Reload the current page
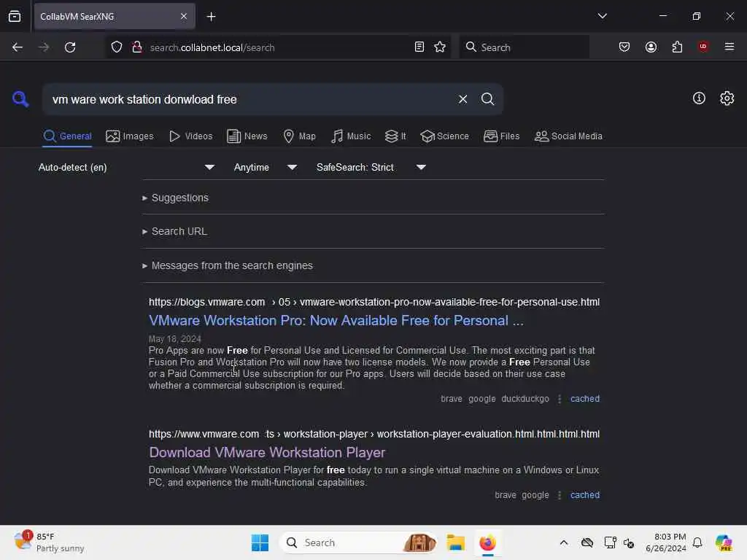This screenshot has height=560, width=747. coord(70,47)
